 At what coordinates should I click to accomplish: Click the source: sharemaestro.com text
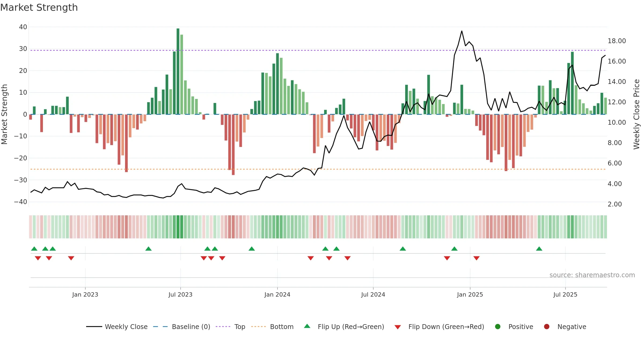pyautogui.click(x=592, y=275)
